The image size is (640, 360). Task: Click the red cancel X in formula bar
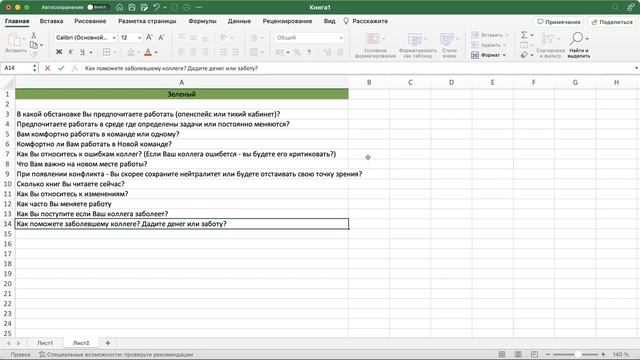click(47, 68)
